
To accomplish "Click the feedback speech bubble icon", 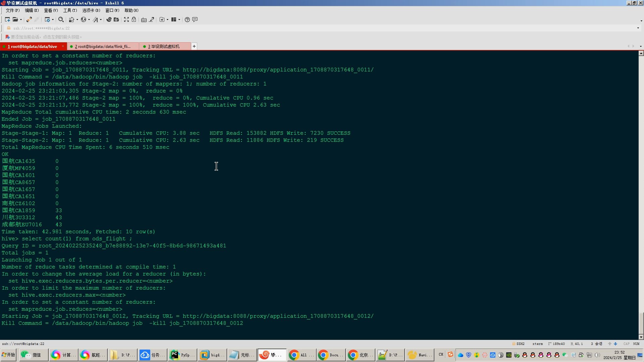I will coord(195,19).
